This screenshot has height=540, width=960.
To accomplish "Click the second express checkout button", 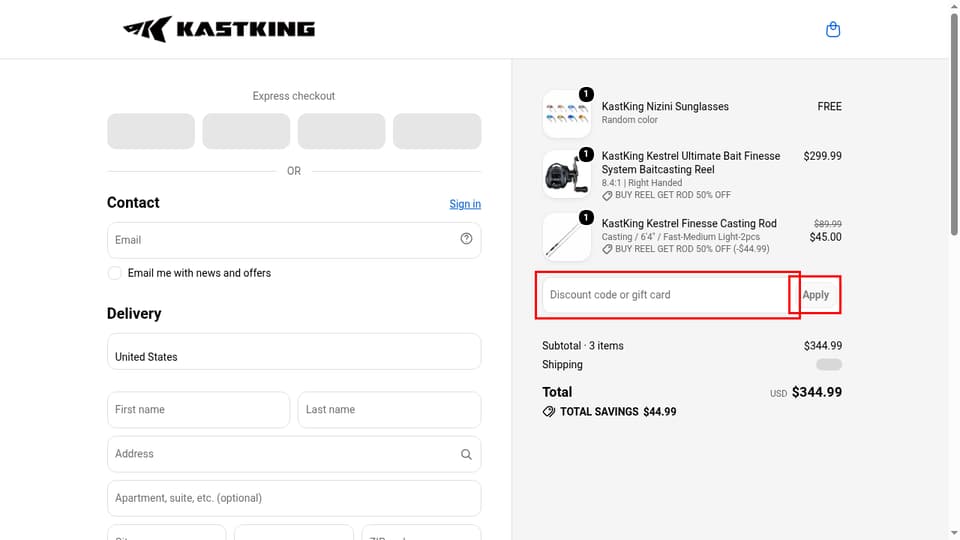I will click(x=246, y=131).
